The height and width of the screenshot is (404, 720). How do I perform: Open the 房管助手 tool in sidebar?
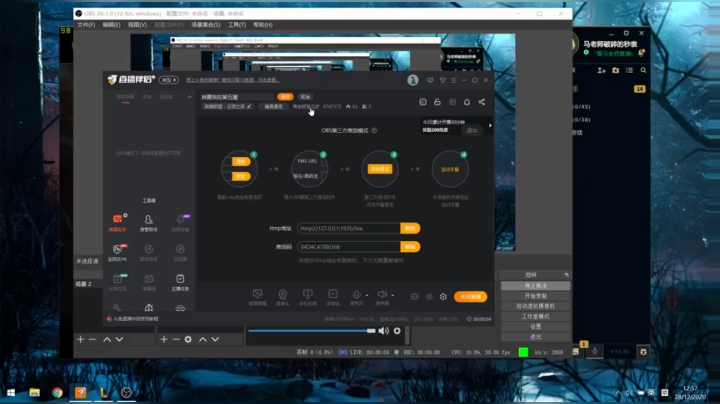click(x=149, y=223)
